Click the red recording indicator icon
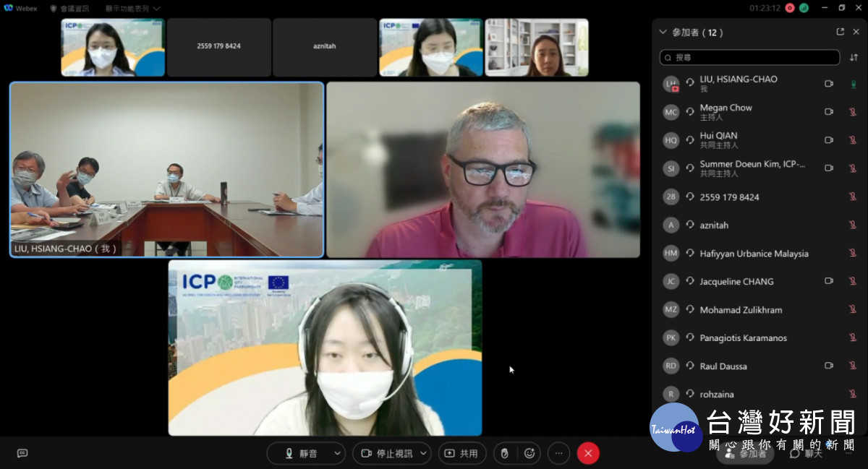 790,8
